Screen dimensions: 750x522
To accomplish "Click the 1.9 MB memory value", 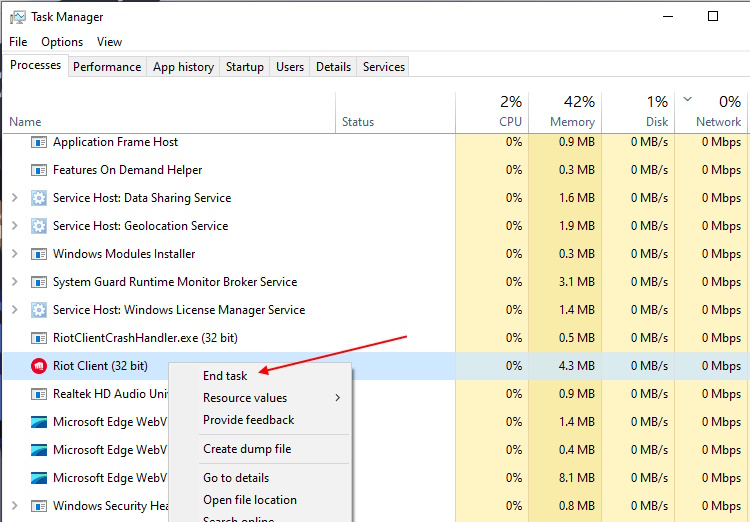I will point(576,226).
